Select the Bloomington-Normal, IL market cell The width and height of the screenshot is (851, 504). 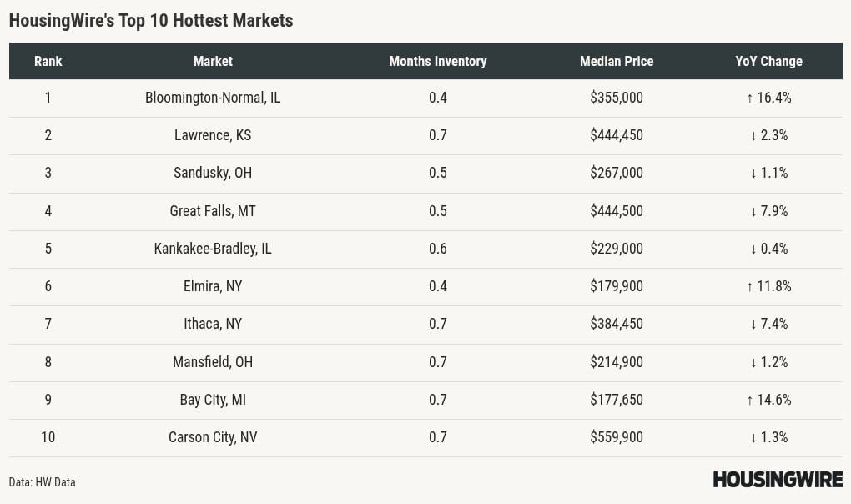[213, 98]
